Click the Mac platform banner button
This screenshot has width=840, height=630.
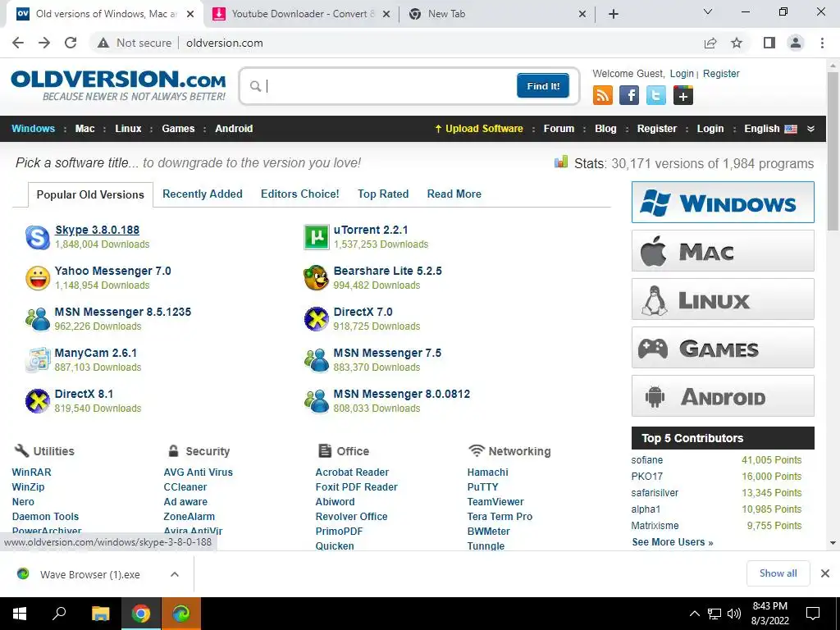pos(723,251)
